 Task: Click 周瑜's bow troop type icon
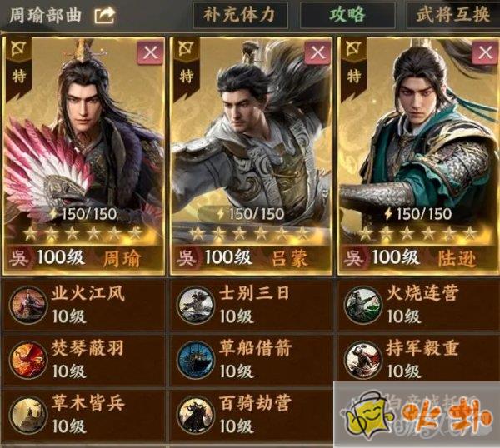point(18,49)
